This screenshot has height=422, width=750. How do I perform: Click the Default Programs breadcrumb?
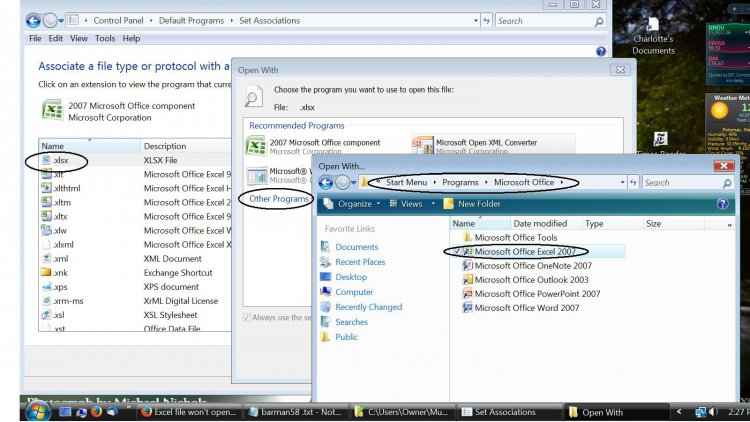[x=191, y=21]
